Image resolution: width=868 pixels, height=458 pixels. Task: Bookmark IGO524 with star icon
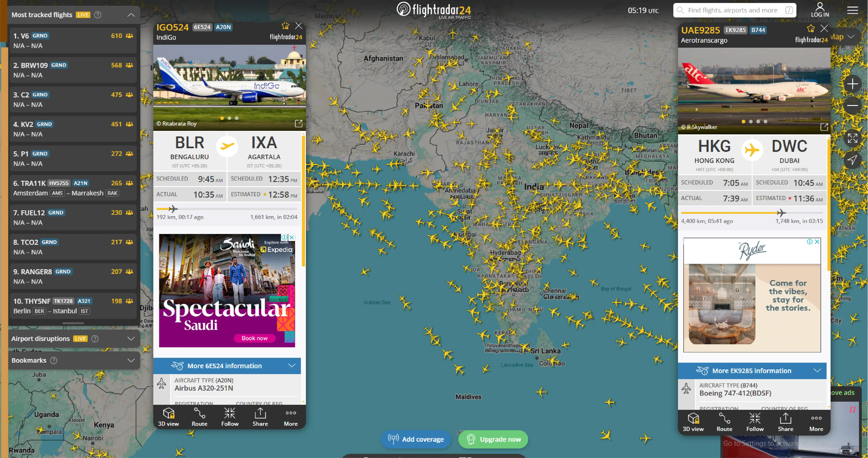point(285,26)
